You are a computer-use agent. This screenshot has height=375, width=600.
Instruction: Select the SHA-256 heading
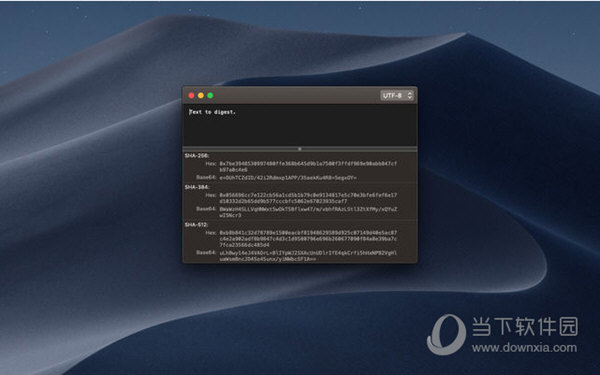[x=197, y=156]
